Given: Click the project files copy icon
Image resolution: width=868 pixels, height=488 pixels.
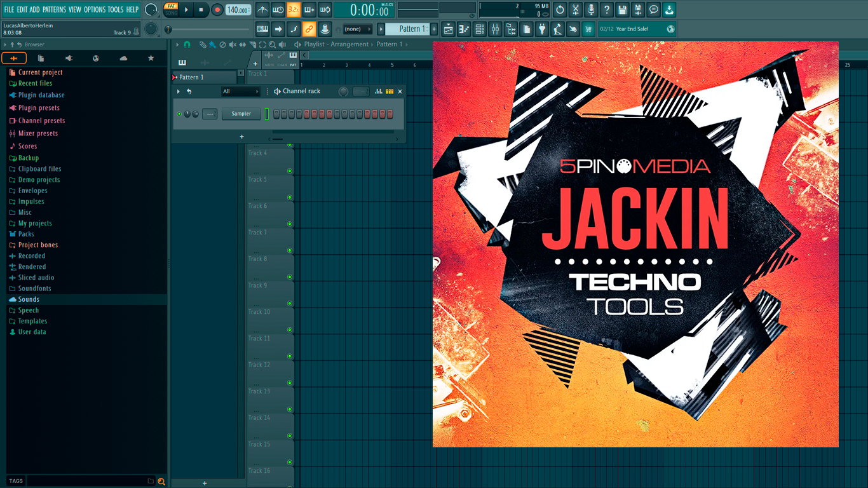Looking at the screenshot, I should (x=526, y=29).
